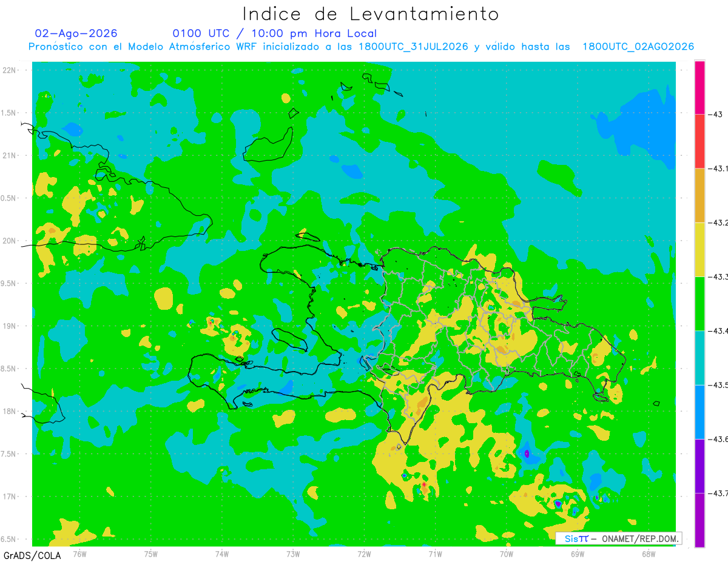Click the legend value '-43.6'

tap(718, 439)
